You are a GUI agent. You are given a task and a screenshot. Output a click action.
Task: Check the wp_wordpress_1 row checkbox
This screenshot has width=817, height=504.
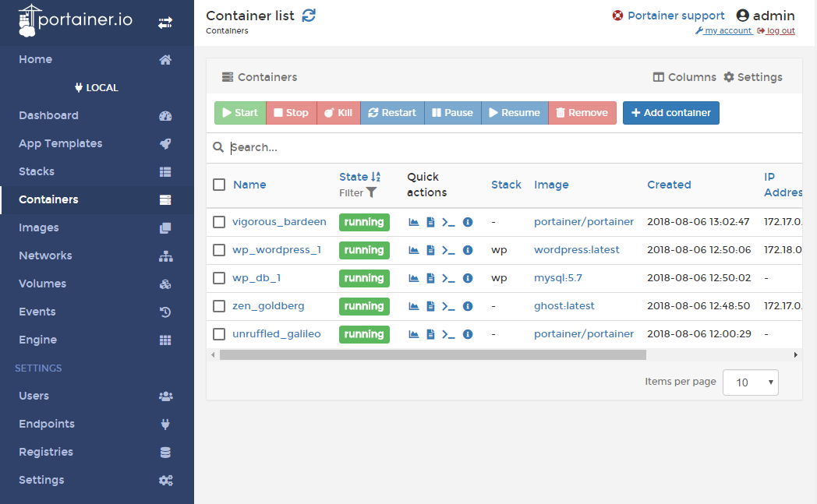point(219,250)
